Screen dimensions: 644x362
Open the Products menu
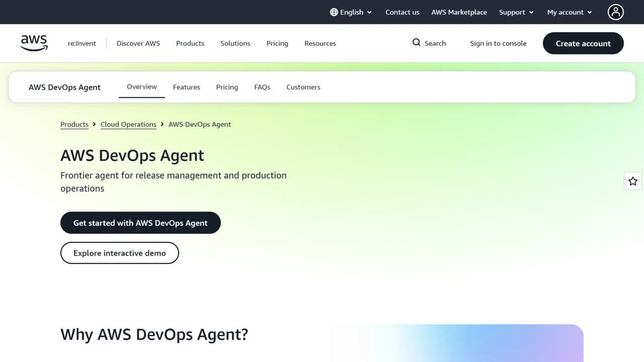tap(190, 43)
